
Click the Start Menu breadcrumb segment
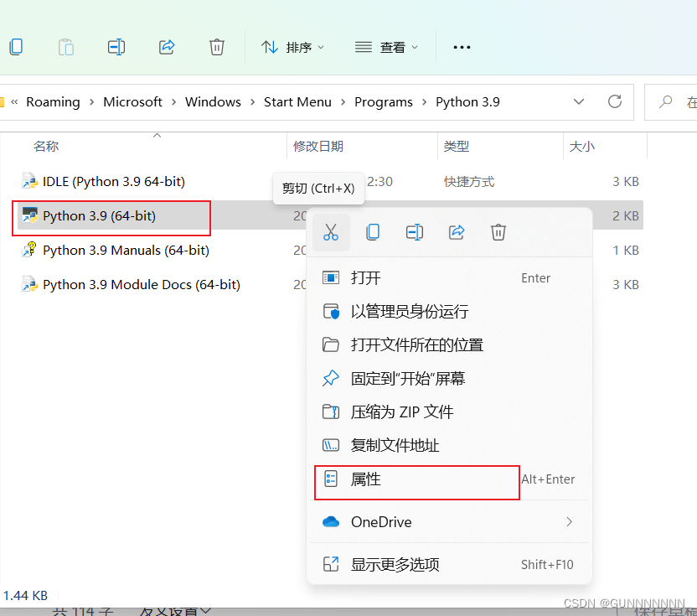[x=297, y=102]
